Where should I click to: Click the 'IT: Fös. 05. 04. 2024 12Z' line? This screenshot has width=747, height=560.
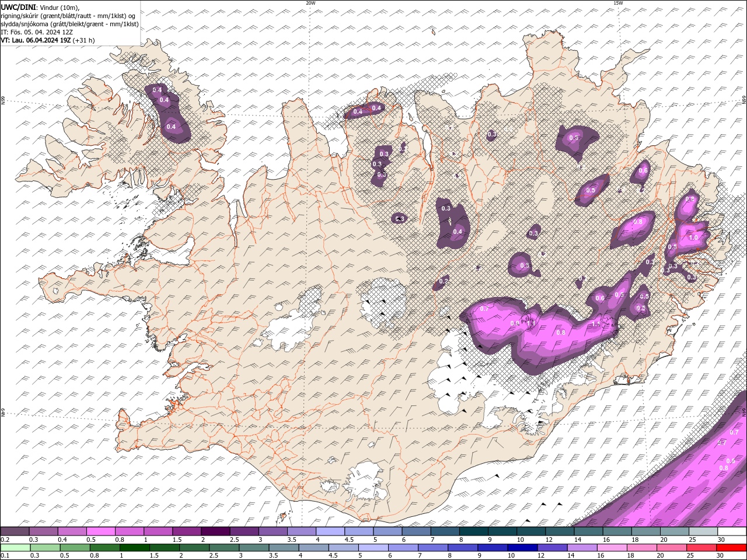point(37,32)
